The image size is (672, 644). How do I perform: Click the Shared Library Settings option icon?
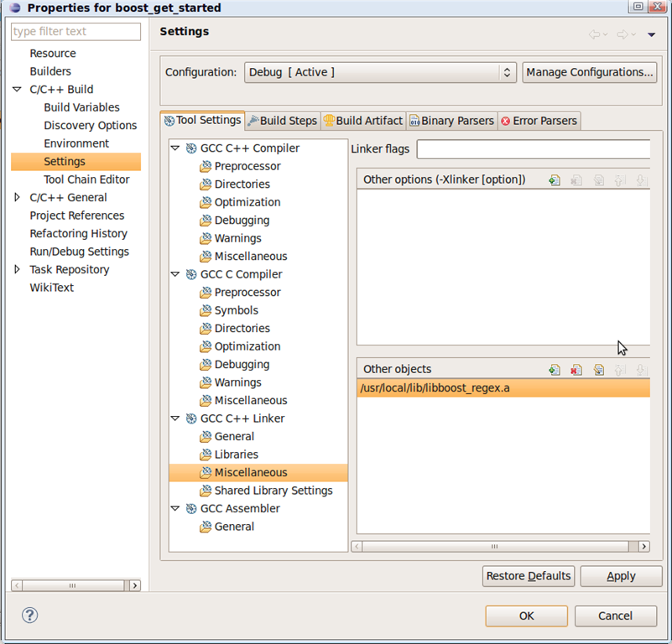[206, 491]
